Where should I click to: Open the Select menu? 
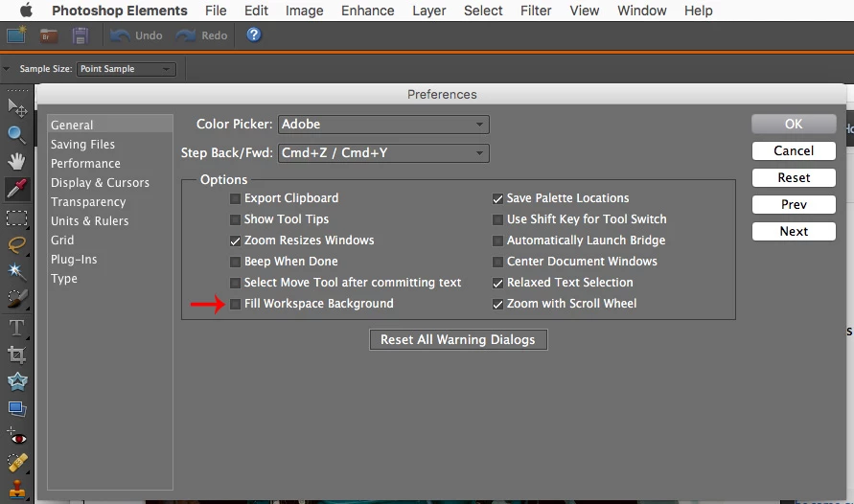point(483,11)
